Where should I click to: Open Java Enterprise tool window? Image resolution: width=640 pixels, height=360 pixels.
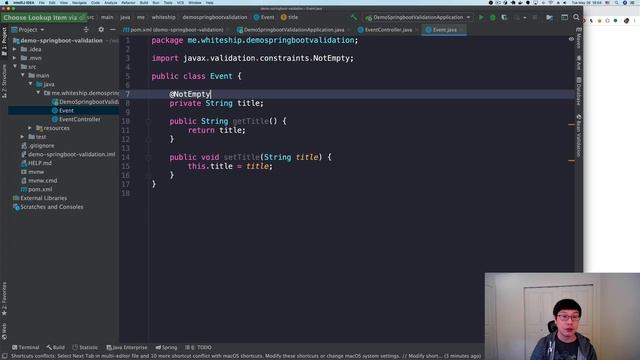(x=127, y=347)
